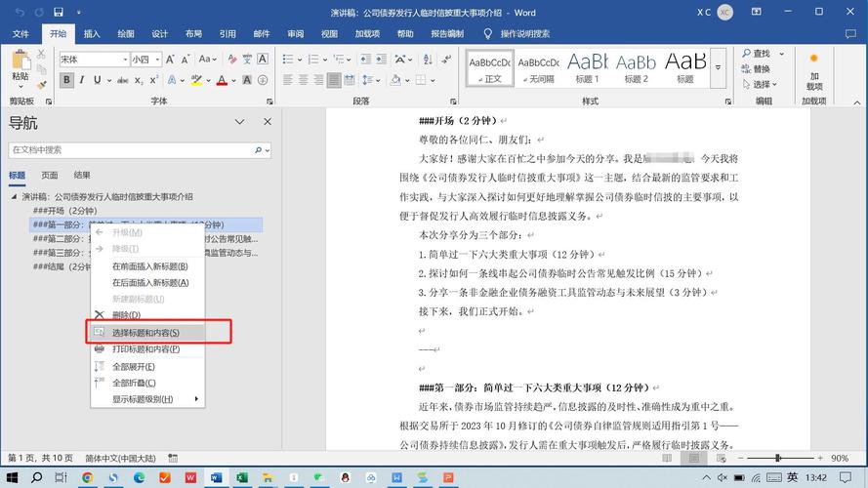Click the Increase Font Size icon
This screenshot has height=488, width=868.
170,60
